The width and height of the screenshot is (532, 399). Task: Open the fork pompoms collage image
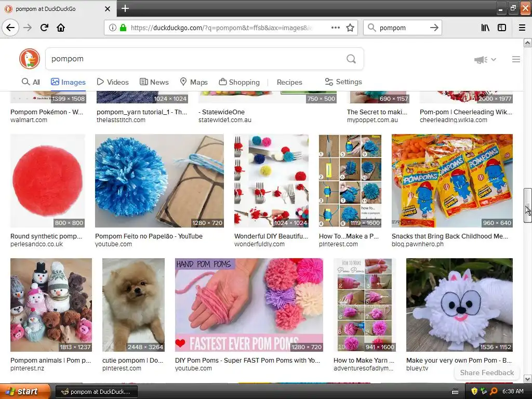click(x=271, y=180)
